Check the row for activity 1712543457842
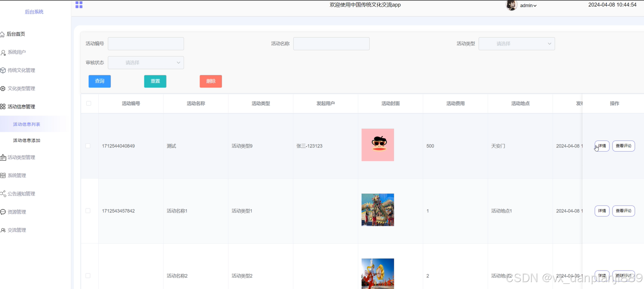The image size is (644, 289). click(x=88, y=211)
